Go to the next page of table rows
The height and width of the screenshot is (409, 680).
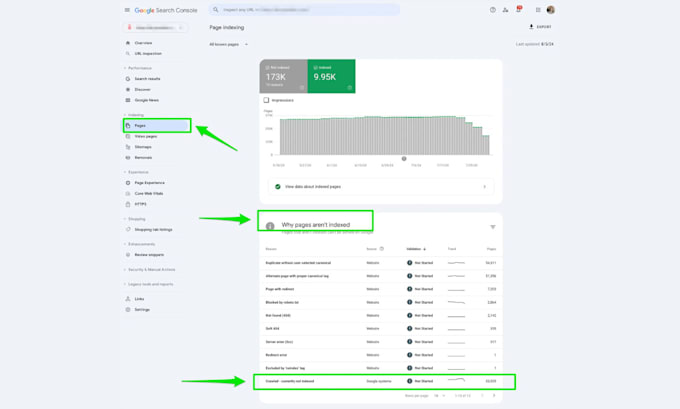pos(494,396)
